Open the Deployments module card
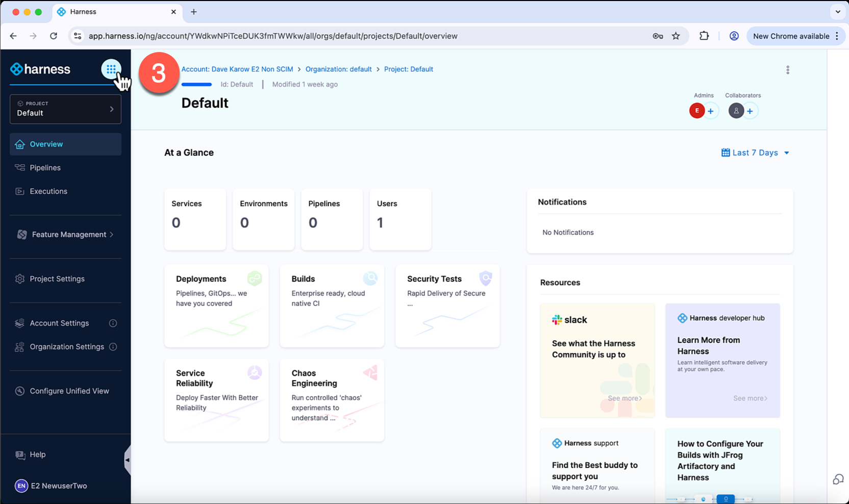The width and height of the screenshot is (849, 504). pyautogui.click(x=216, y=306)
